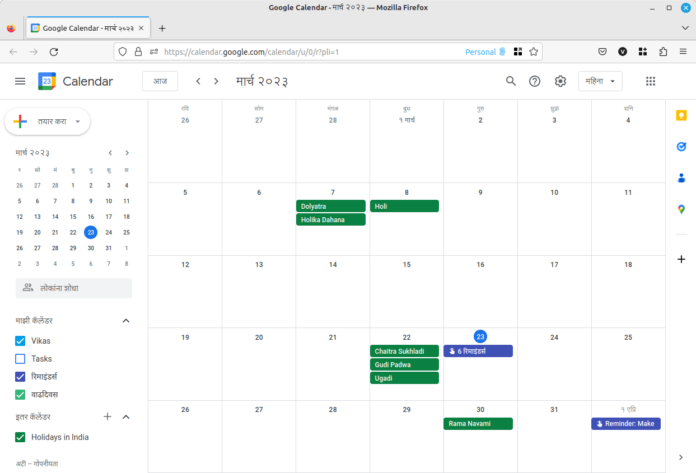Collapse the माझी कॅलेंडर section
The width and height of the screenshot is (696, 473).
126,321
